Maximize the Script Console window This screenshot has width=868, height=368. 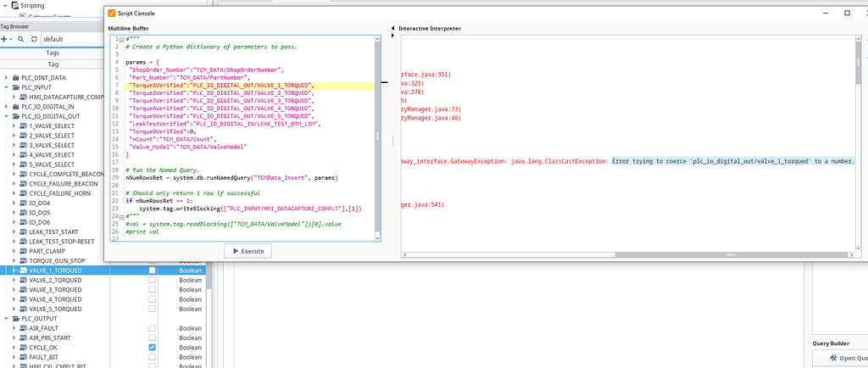pos(847,13)
